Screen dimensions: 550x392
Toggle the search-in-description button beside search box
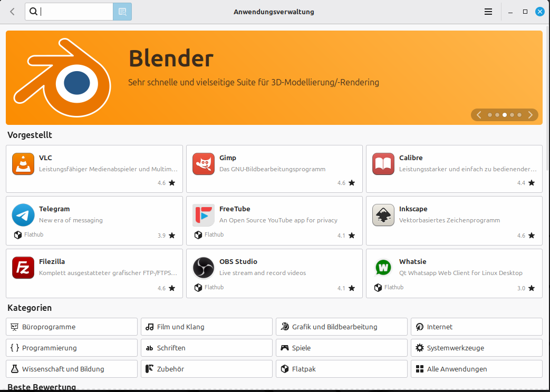[122, 12]
